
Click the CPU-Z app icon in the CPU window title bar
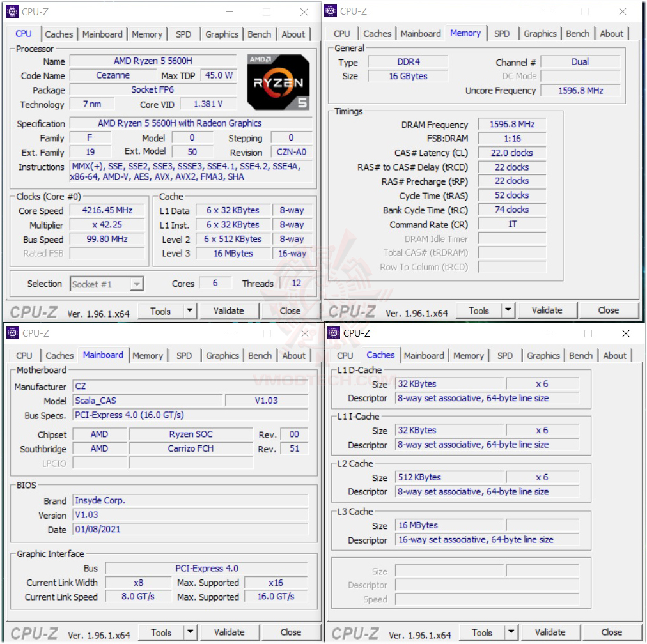point(12,12)
